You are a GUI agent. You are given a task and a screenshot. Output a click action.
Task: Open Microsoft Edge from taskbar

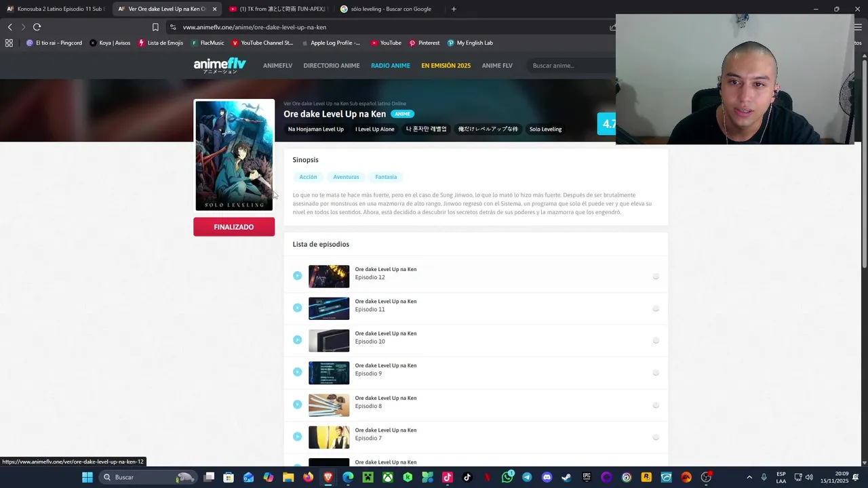(x=348, y=477)
